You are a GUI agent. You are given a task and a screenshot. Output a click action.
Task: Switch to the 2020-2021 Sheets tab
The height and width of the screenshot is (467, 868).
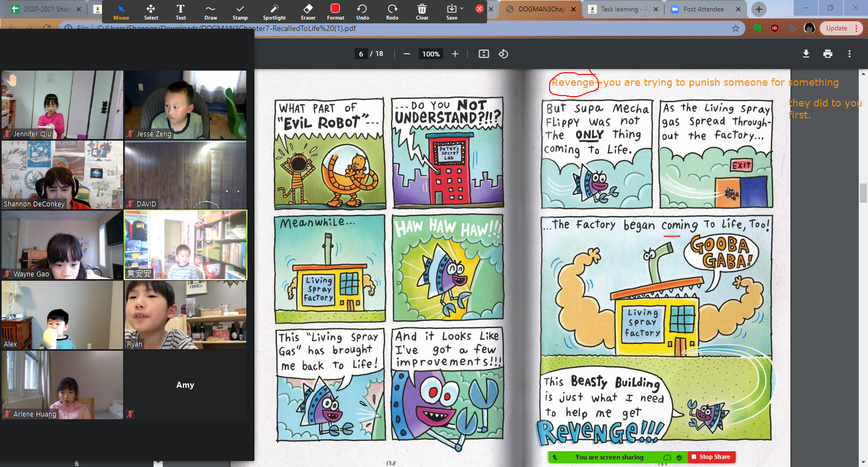(46, 9)
